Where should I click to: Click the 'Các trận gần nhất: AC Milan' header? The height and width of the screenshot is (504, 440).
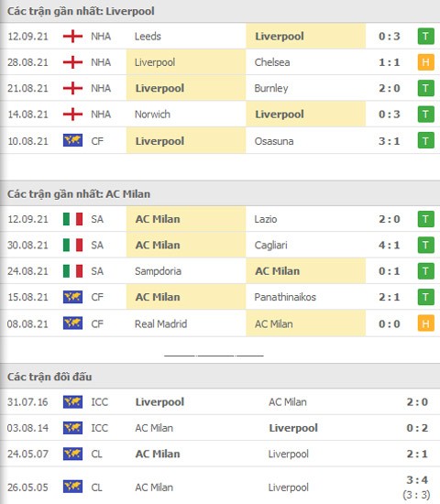click(x=79, y=194)
